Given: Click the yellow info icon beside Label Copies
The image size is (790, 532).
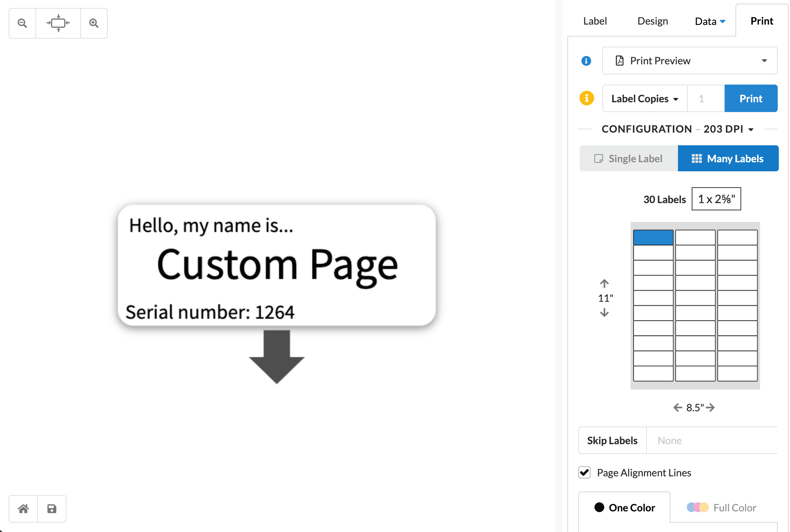Looking at the screenshot, I should click(x=587, y=98).
